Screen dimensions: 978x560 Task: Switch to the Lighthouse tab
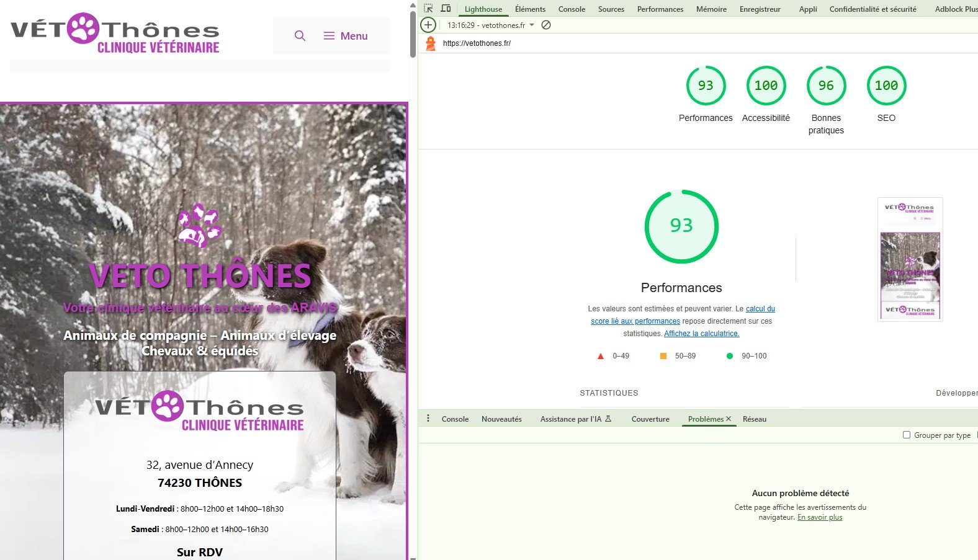483,9
